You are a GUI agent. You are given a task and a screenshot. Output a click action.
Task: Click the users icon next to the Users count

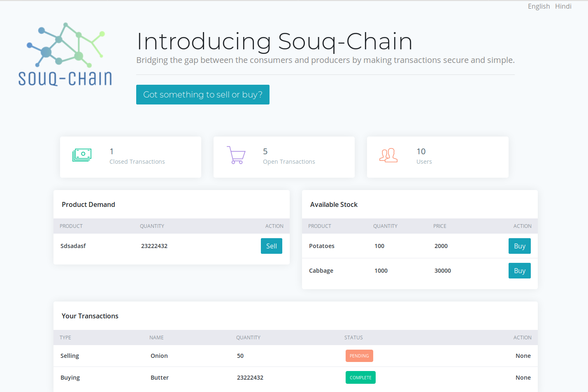[388, 156]
